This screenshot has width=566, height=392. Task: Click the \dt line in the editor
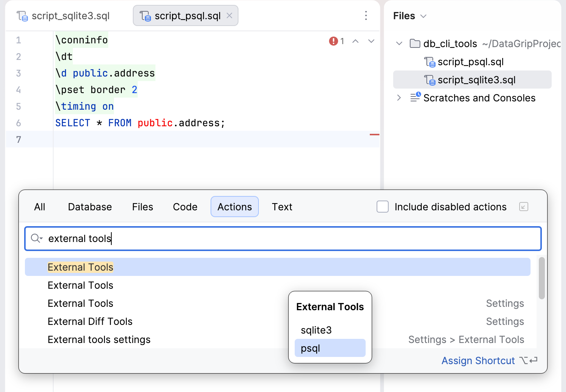(64, 57)
